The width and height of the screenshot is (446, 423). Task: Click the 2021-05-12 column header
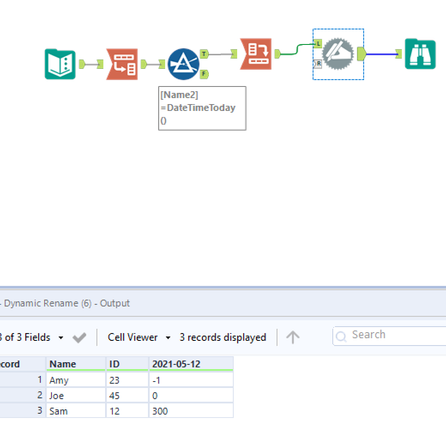point(191,364)
